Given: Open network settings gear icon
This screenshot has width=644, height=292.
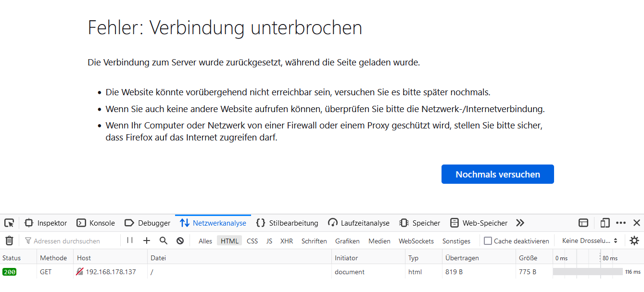Looking at the screenshot, I should [x=634, y=241].
